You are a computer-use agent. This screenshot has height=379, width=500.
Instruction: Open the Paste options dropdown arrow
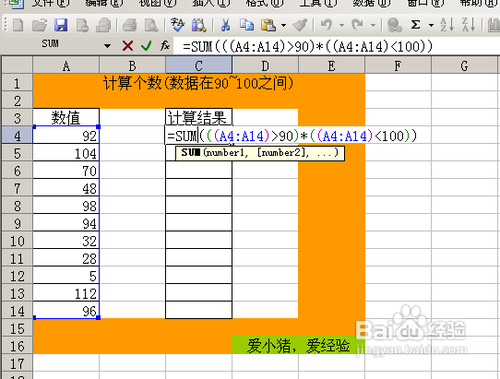tap(284, 25)
